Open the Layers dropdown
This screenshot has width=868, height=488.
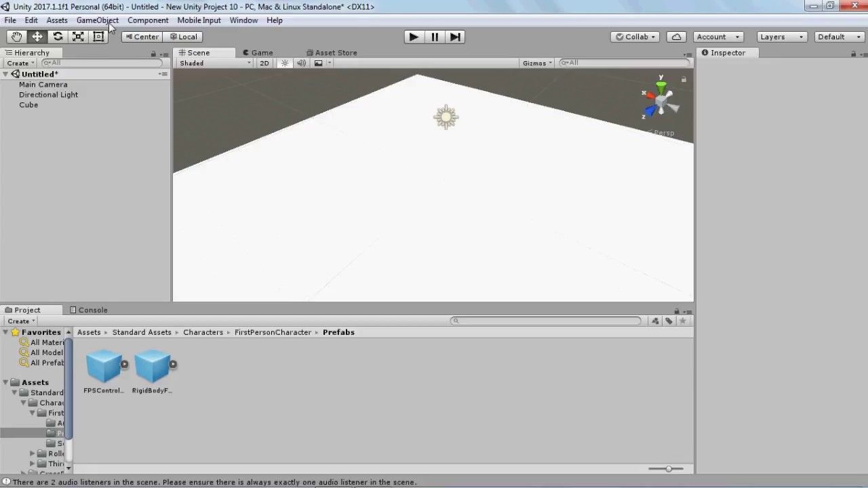(782, 37)
